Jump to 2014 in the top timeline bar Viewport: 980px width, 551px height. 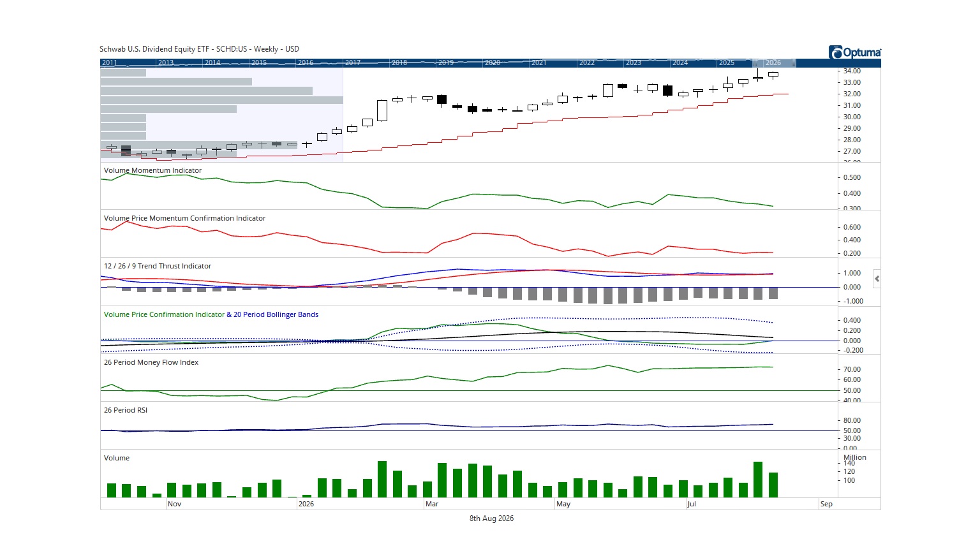(x=212, y=63)
